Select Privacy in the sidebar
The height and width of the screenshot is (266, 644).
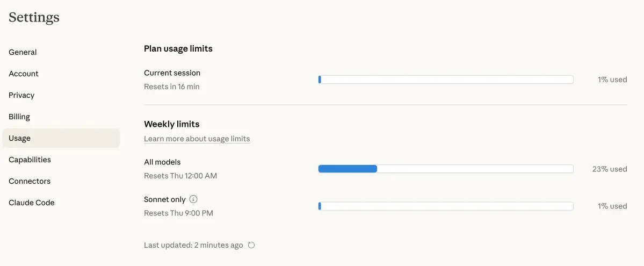coord(21,95)
